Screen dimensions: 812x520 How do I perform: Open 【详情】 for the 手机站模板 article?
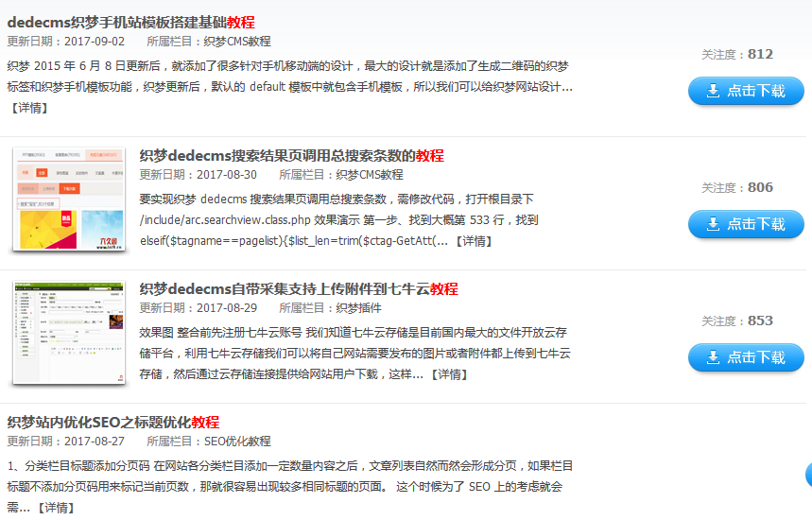(x=28, y=108)
